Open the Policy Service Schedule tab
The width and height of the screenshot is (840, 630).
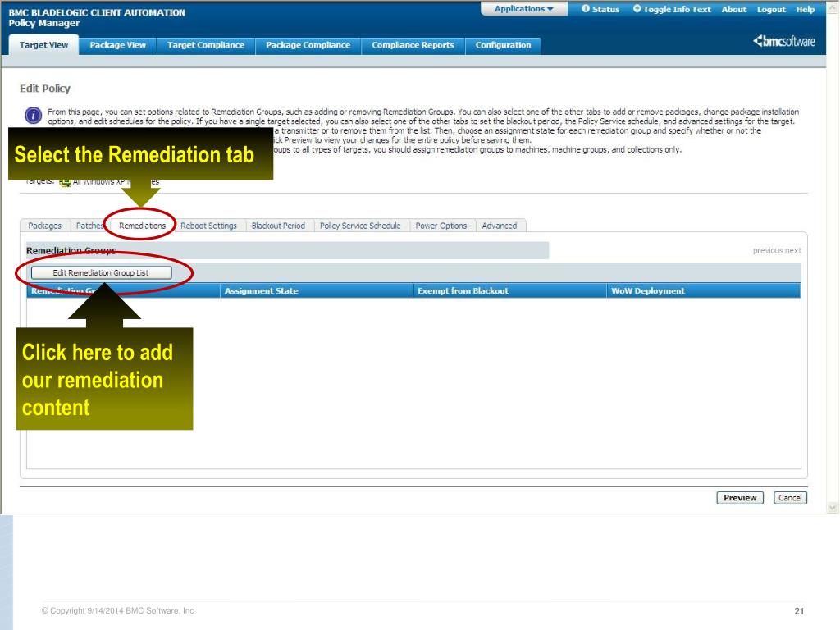(360, 226)
